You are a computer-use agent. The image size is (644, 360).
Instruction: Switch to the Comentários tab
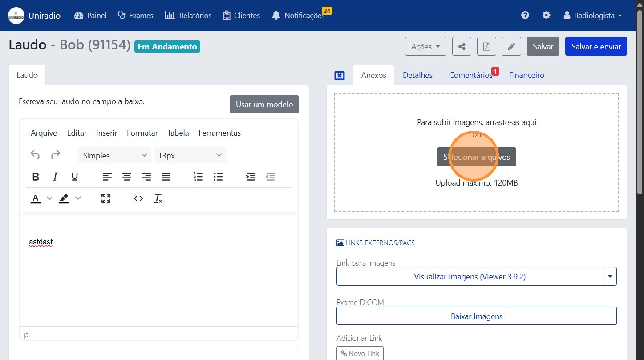coord(470,75)
